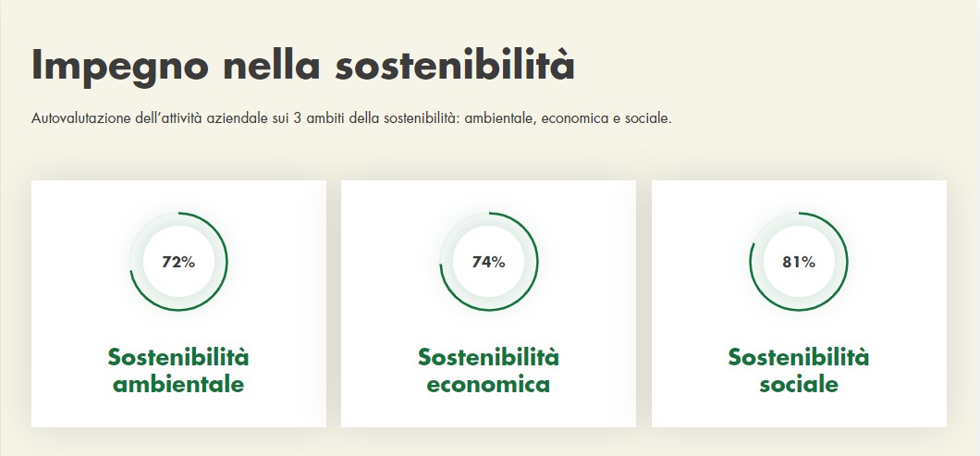Click the word "sociale" in the third card title
Image resolution: width=980 pixels, height=456 pixels.
click(799, 384)
